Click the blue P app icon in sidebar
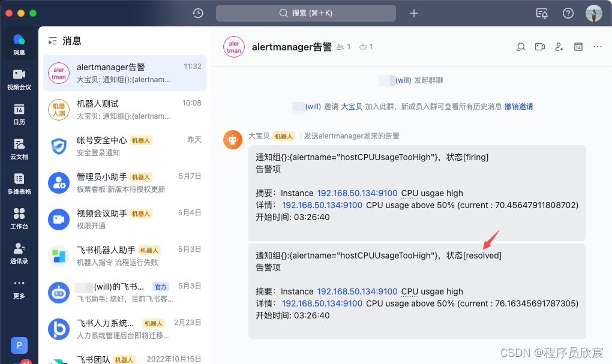 point(19,345)
